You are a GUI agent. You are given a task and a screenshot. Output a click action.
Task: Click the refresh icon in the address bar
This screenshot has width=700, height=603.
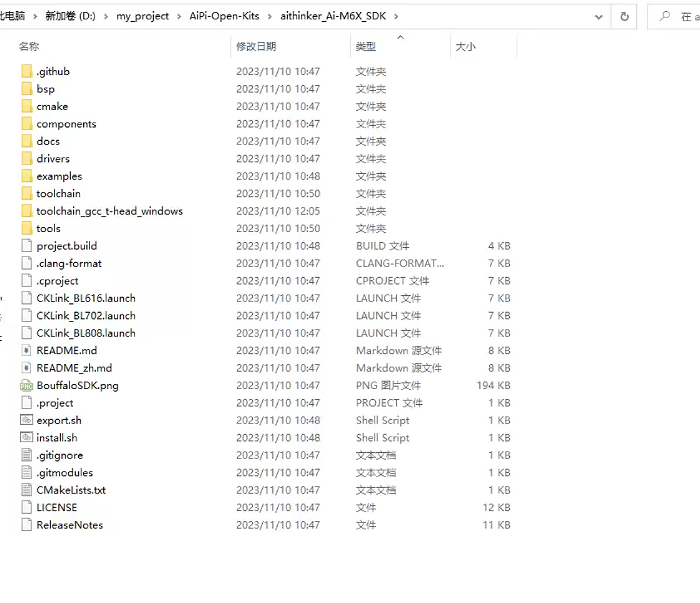624,16
